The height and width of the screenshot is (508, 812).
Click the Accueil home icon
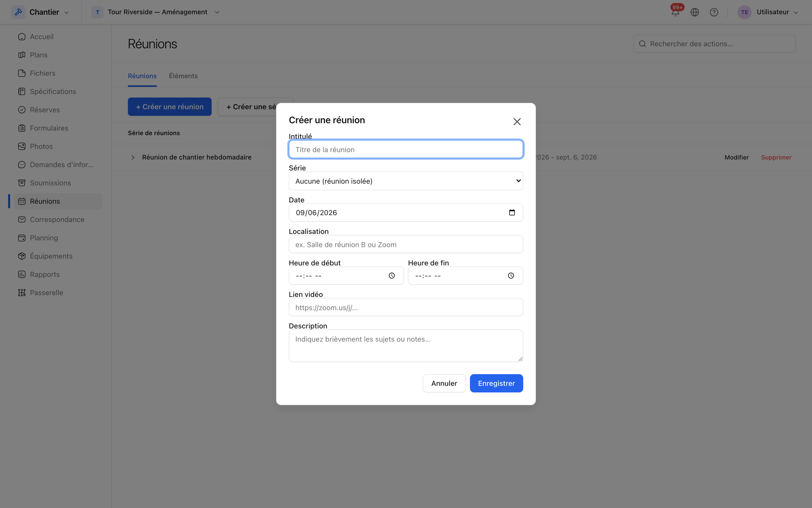[x=22, y=37]
